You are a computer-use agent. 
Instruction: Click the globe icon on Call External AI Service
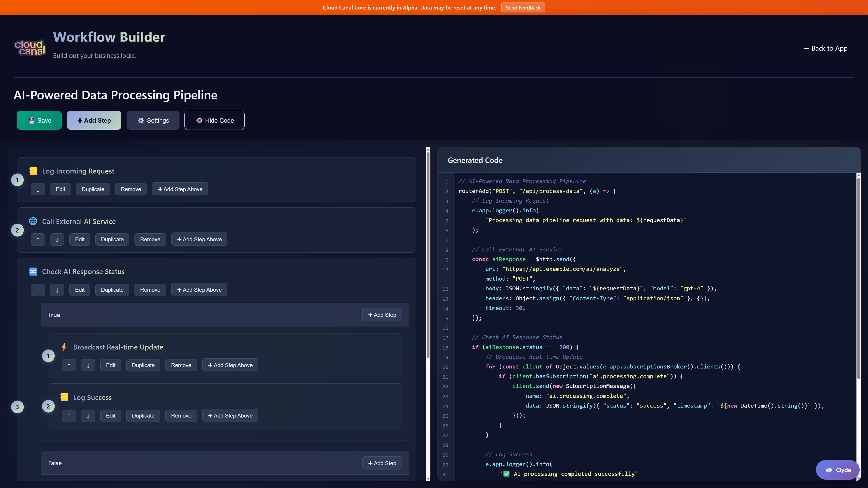point(33,221)
